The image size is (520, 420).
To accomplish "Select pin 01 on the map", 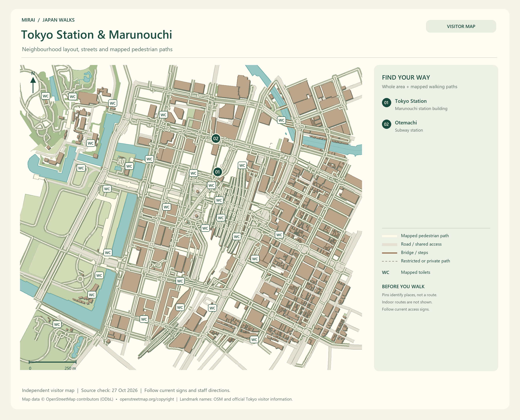I will tap(218, 172).
